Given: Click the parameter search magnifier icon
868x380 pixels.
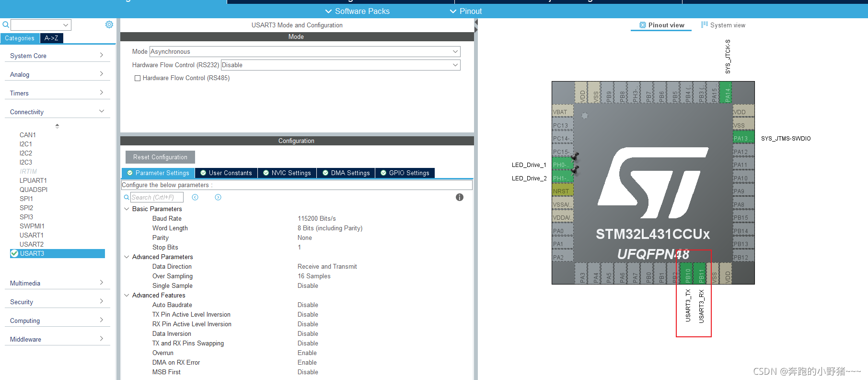Looking at the screenshot, I should (x=127, y=197).
